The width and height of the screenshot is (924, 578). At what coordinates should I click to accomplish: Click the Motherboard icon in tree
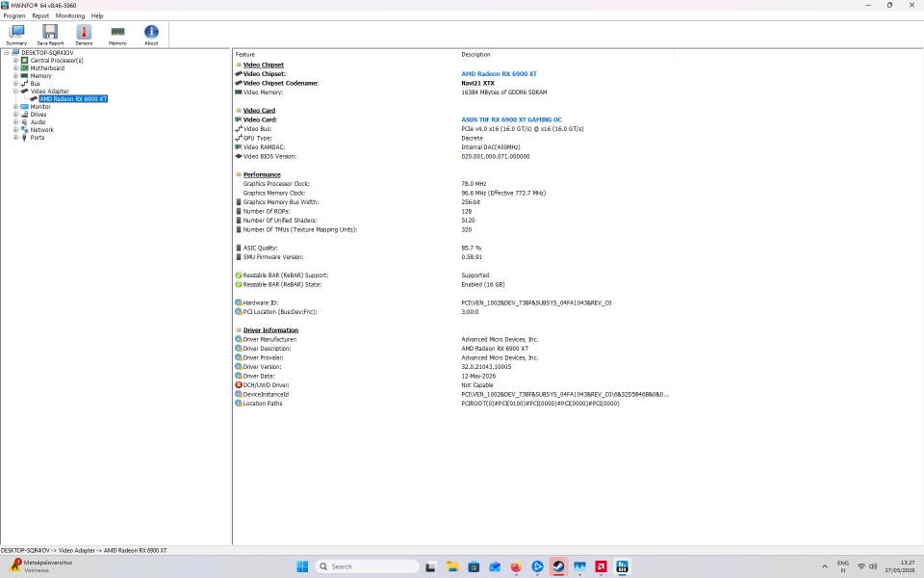24,67
